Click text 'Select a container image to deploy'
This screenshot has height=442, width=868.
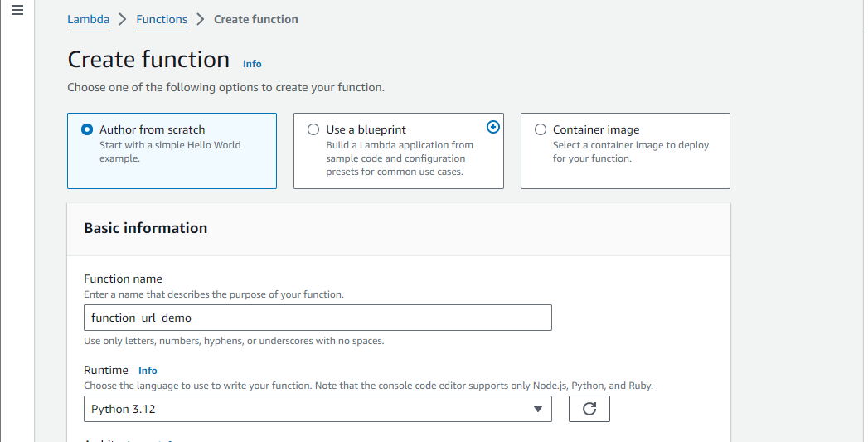tap(631, 145)
